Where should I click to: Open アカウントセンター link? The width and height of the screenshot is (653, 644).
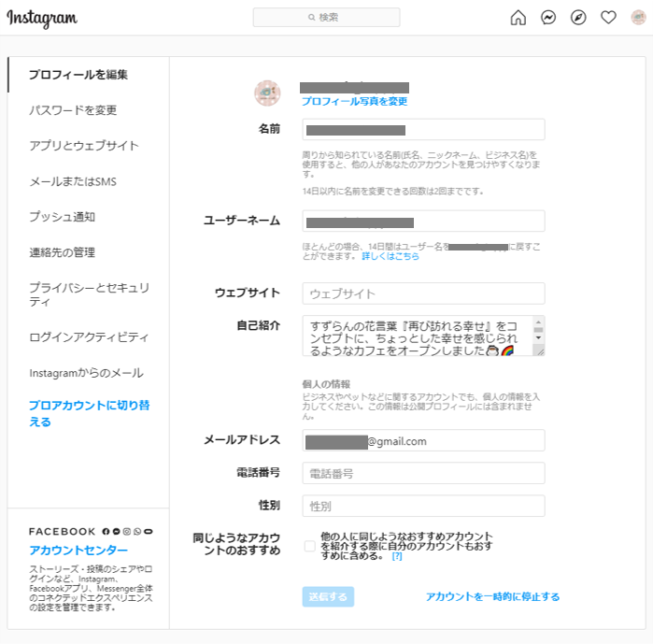click(x=78, y=551)
